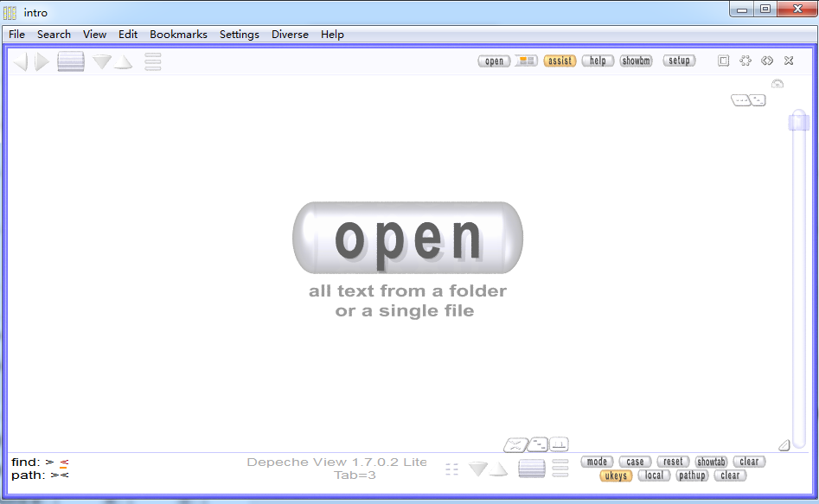Click the vertical scrollbar thumb
Image resolution: width=819 pixels, height=504 pixels.
point(797,121)
